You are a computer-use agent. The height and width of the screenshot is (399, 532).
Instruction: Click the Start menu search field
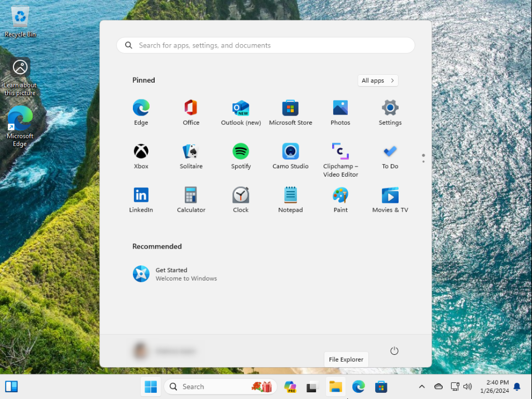pyautogui.click(x=265, y=45)
